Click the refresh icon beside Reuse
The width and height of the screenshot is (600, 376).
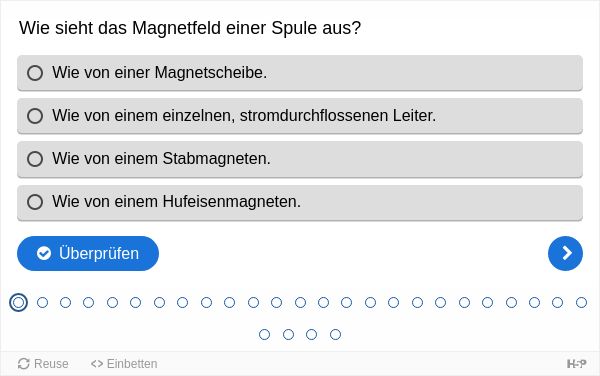pyautogui.click(x=23, y=363)
